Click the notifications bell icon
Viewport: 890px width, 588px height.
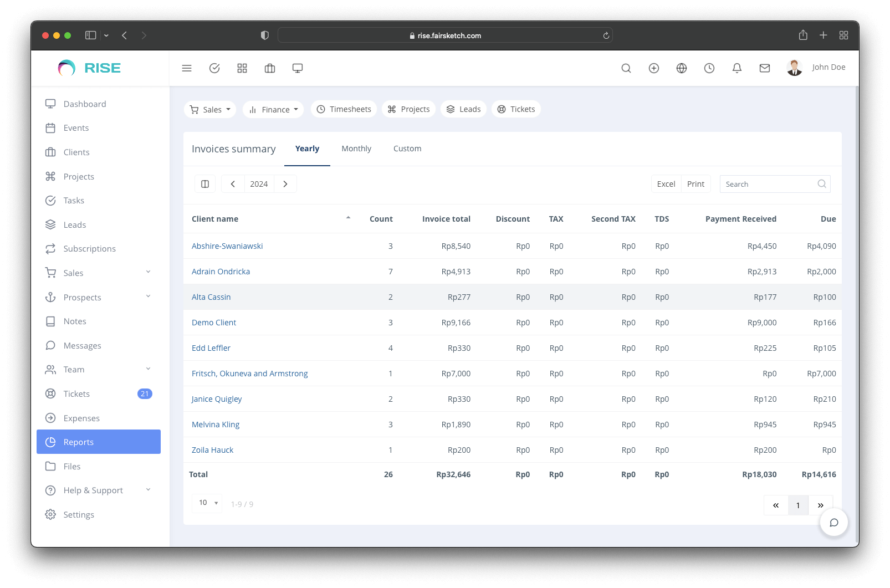tap(737, 68)
